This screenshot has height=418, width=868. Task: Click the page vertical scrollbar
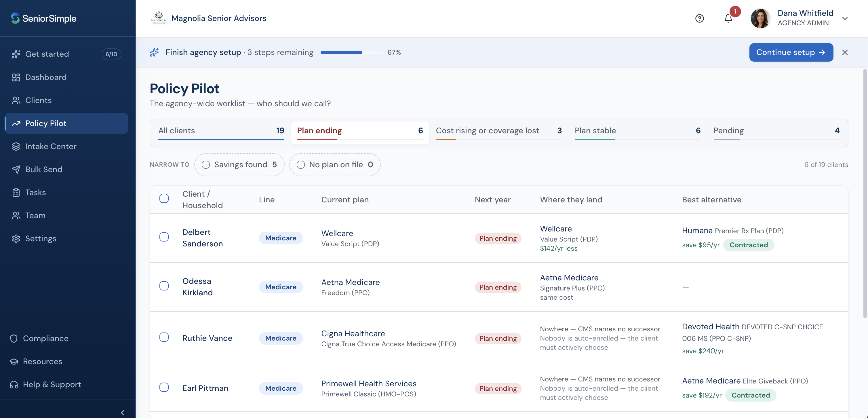865,193
